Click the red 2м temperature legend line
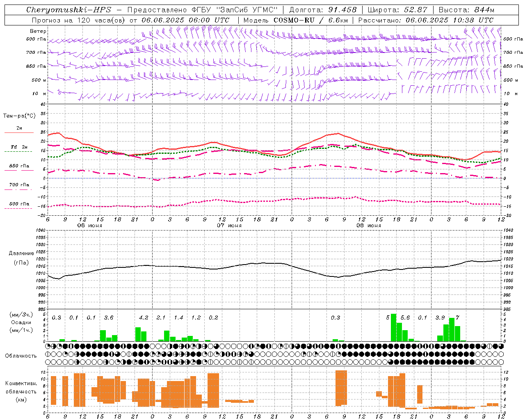This screenshot has width=525, height=420. coord(19,132)
